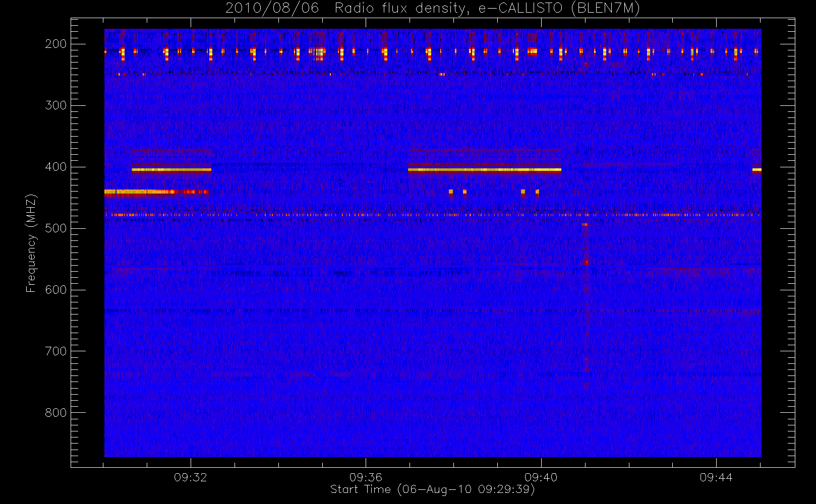
Task: Click the 700 frequency tick label
Action: point(55,351)
